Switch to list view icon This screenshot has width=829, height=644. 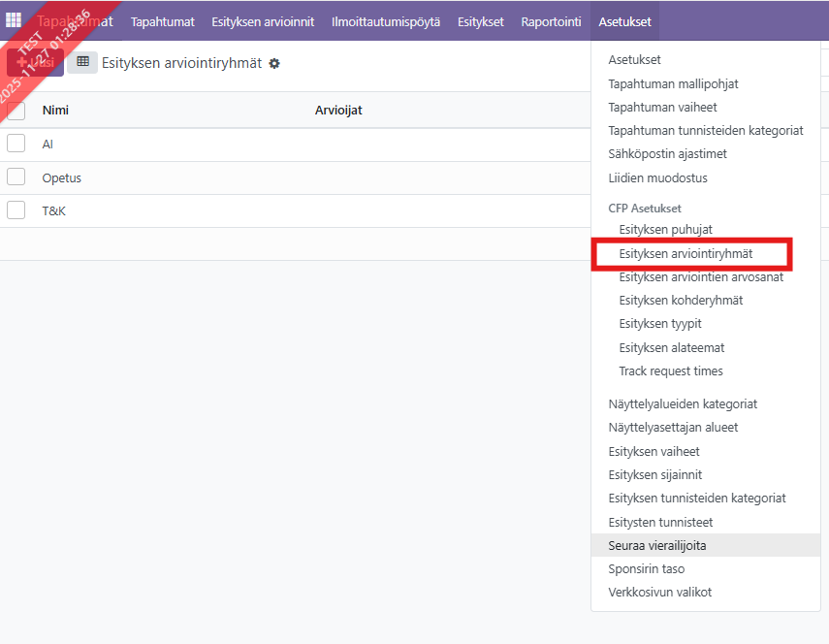(82, 62)
